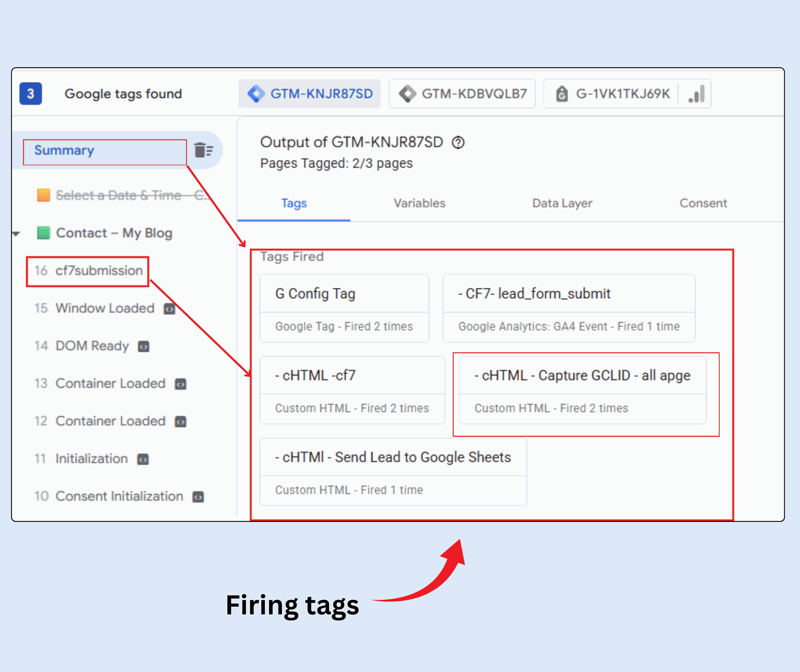This screenshot has height=672, width=800.
Task: Open the cHTML Capture GCLID tag card
Action: click(x=582, y=390)
